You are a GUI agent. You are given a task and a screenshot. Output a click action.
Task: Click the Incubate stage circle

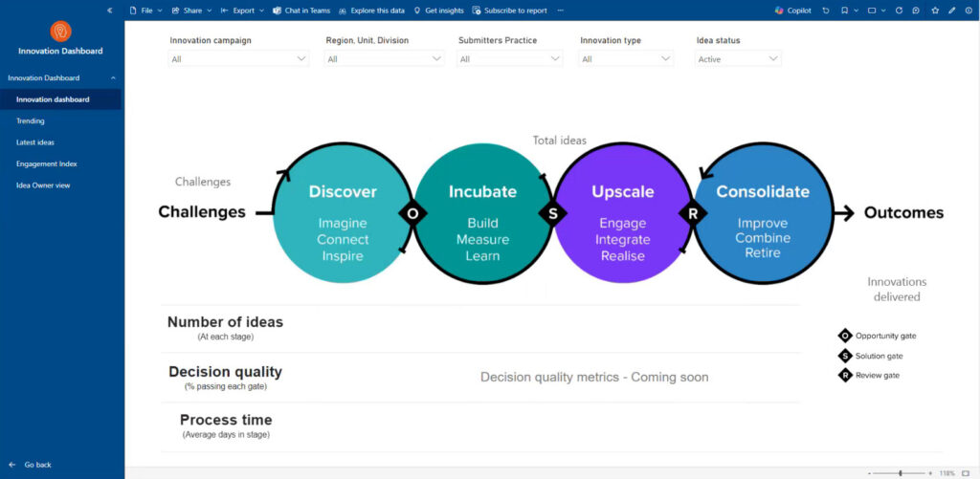pyautogui.click(x=482, y=213)
